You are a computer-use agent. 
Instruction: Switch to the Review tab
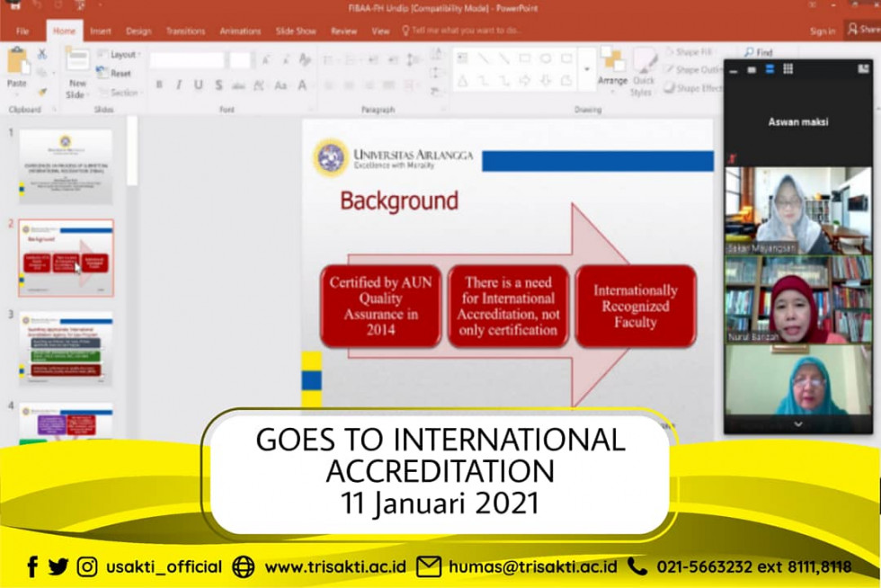pos(343,31)
